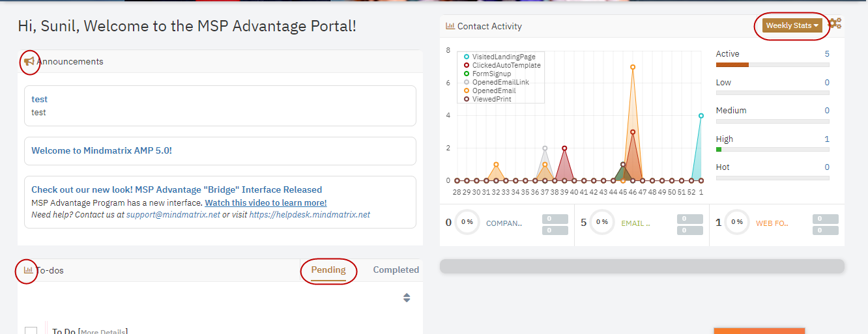Click the support@mindmatrix.net email link
The image size is (868, 334).
(x=173, y=214)
